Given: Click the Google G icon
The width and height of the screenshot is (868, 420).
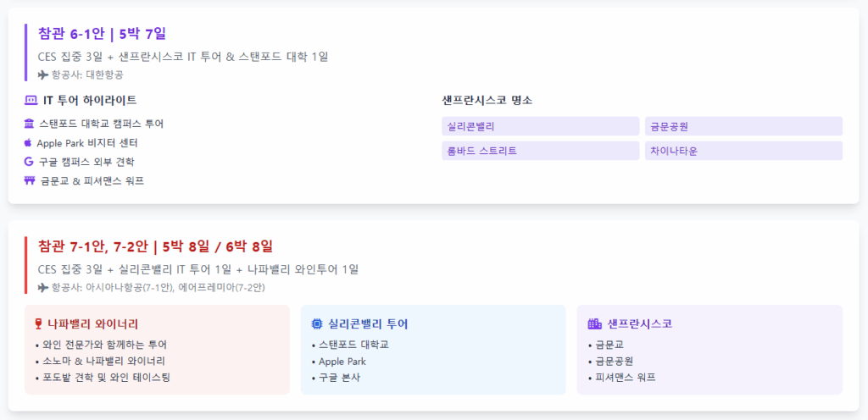Looking at the screenshot, I should click(30, 162).
